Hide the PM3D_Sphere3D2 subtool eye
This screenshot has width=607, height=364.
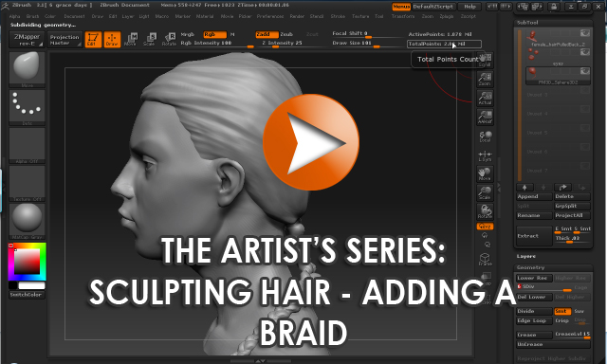tap(584, 71)
